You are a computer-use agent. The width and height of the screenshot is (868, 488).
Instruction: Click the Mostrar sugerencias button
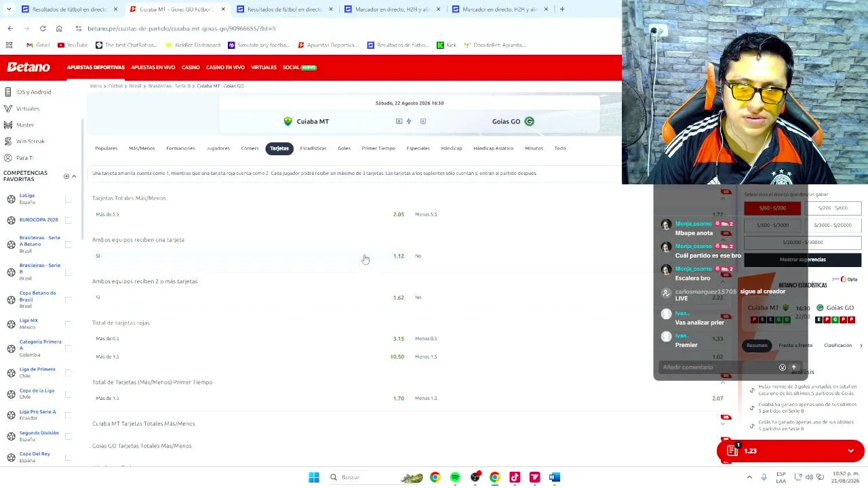[803, 260]
